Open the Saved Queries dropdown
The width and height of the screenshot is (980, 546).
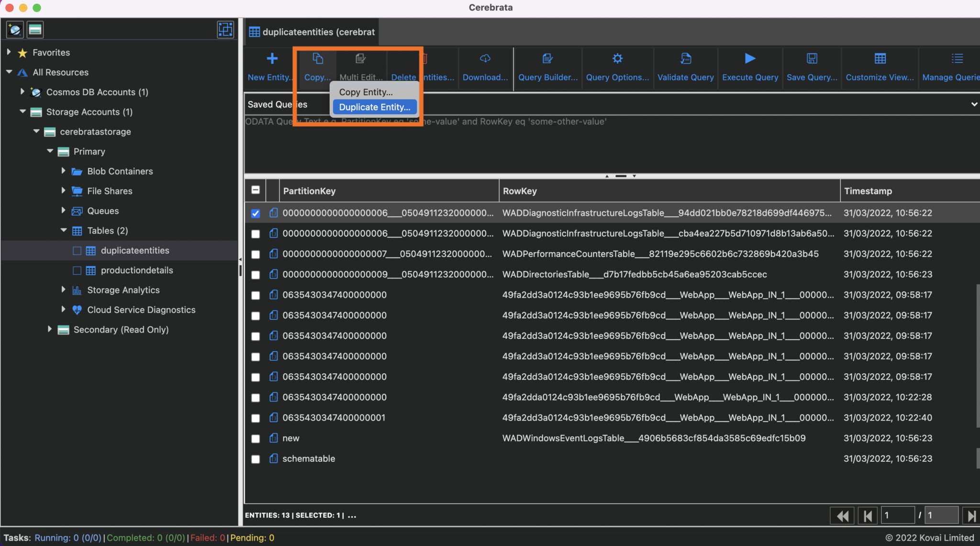[x=974, y=104]
